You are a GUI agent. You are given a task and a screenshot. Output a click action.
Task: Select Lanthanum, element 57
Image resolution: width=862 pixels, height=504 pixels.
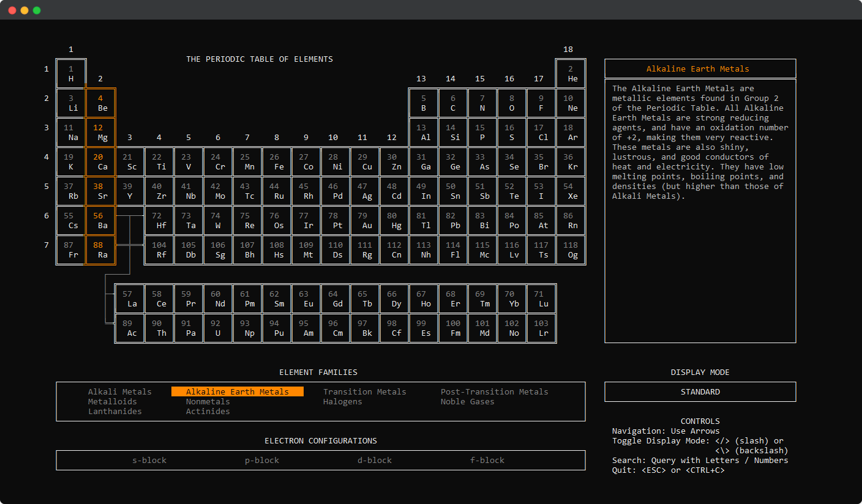[130, 298]
